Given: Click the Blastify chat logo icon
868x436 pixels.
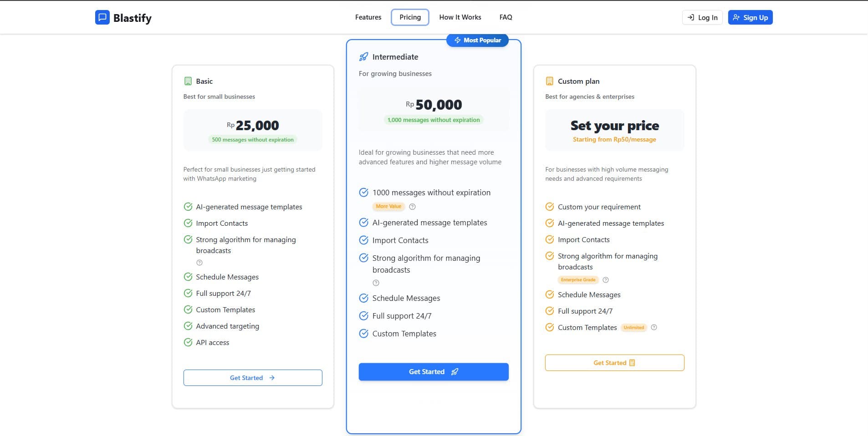Looking at the screenshot, I should (102, 17).
